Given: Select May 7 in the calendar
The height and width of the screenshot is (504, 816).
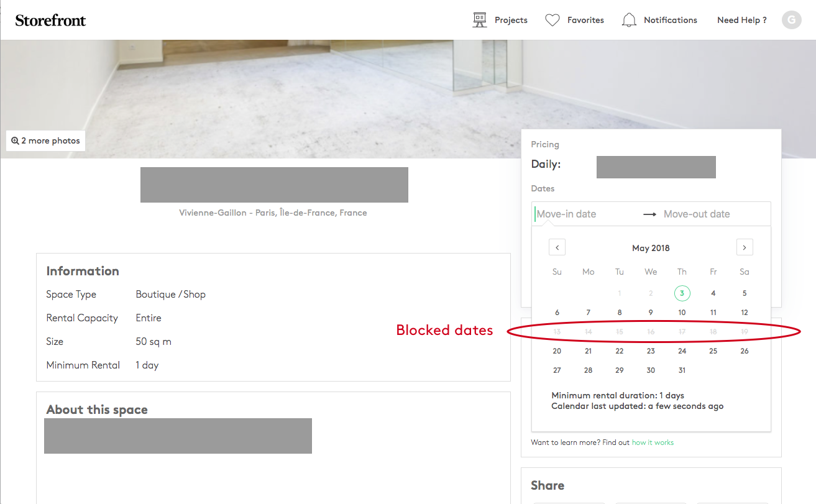Looking at the screenshot, I should click(588, 313).
